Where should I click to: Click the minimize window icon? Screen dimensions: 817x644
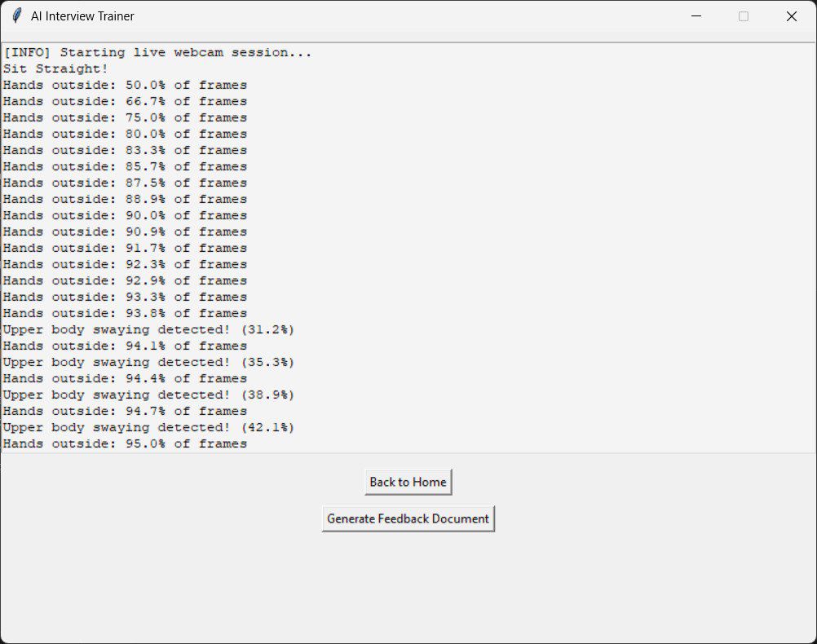point(697,15)
